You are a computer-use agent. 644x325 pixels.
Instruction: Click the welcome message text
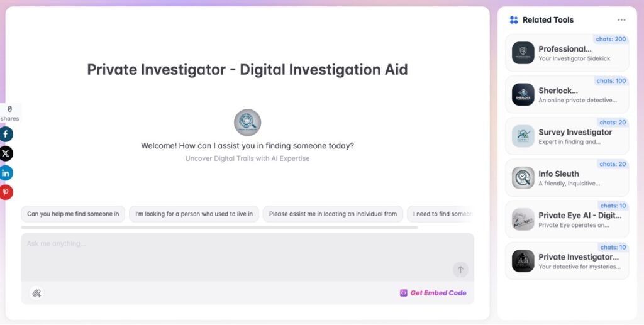click(247, 146)
